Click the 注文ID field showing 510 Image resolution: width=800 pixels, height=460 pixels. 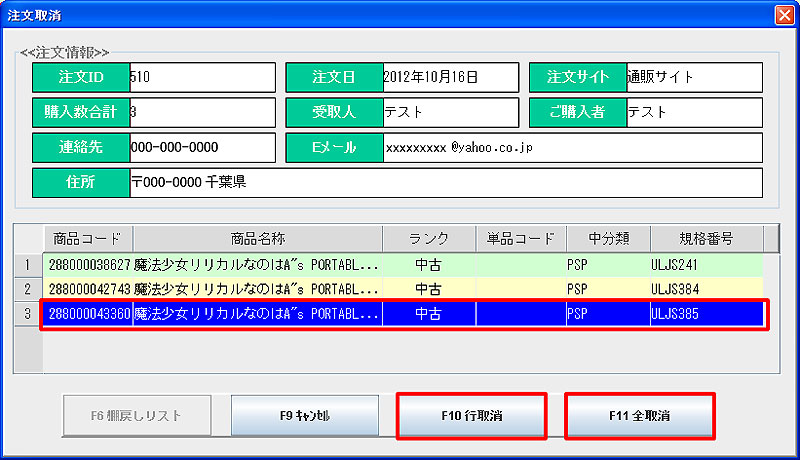pyautogui.click(x=200, y=77)
